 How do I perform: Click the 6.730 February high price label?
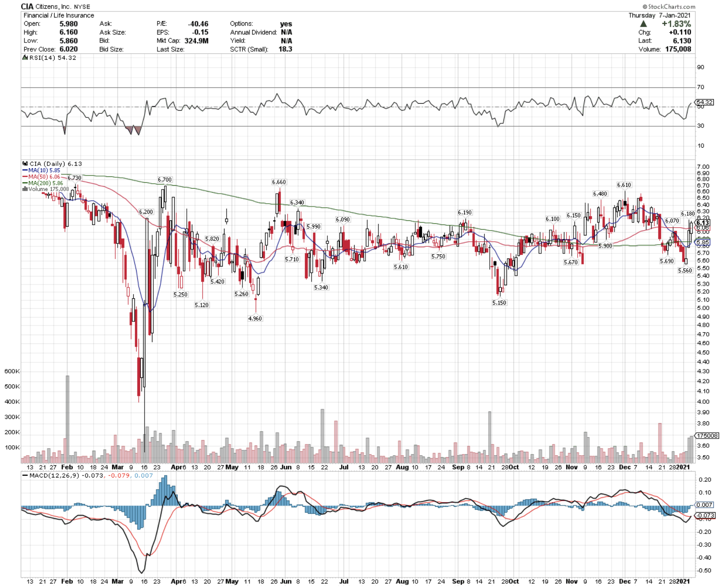(x=74, y=178)
